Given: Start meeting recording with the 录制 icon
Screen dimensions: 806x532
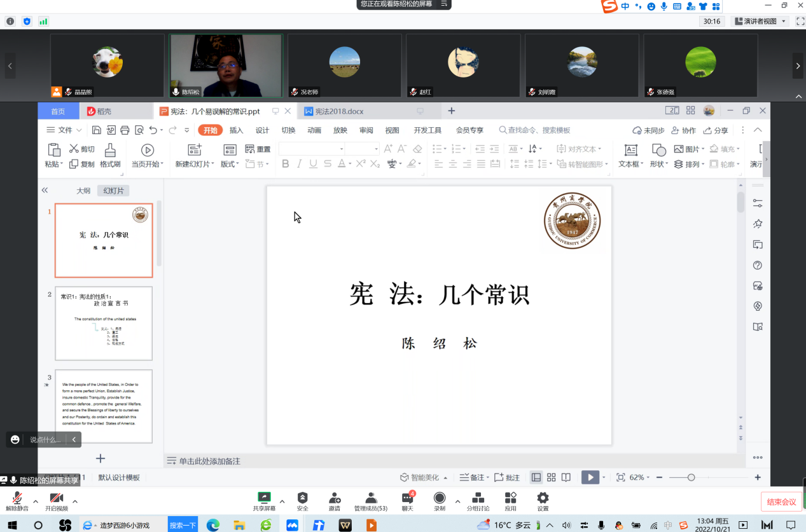Looking at the screenshot, I should click(440, 500).
